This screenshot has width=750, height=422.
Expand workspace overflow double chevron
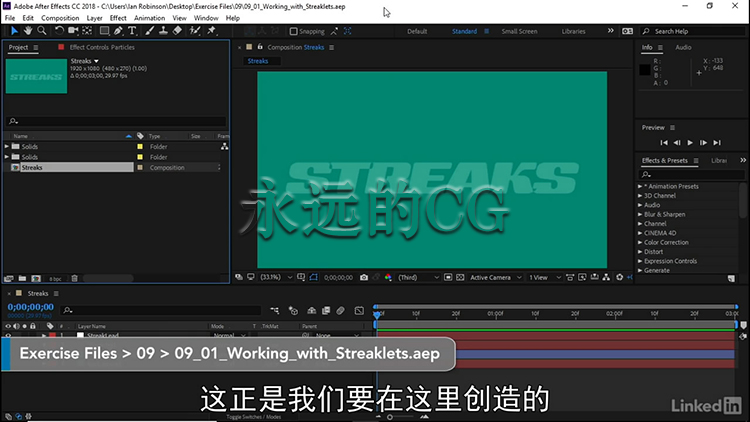[x=611, y=31]
